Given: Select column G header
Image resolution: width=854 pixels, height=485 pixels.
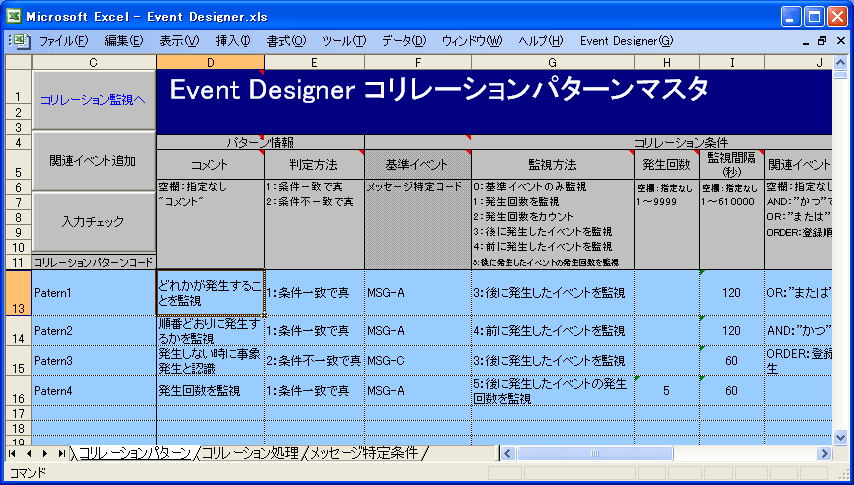Looking at the screenshot, I should point(553,63).
